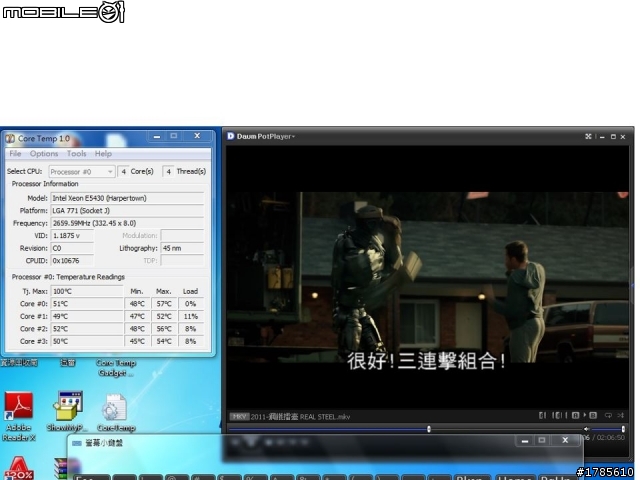Image resolution: width=640 pixels, height=480 pixels.
Task: Open the Daum PotPlayer title menu arrow
Action: pyautogui.click(x=293, y=137)
